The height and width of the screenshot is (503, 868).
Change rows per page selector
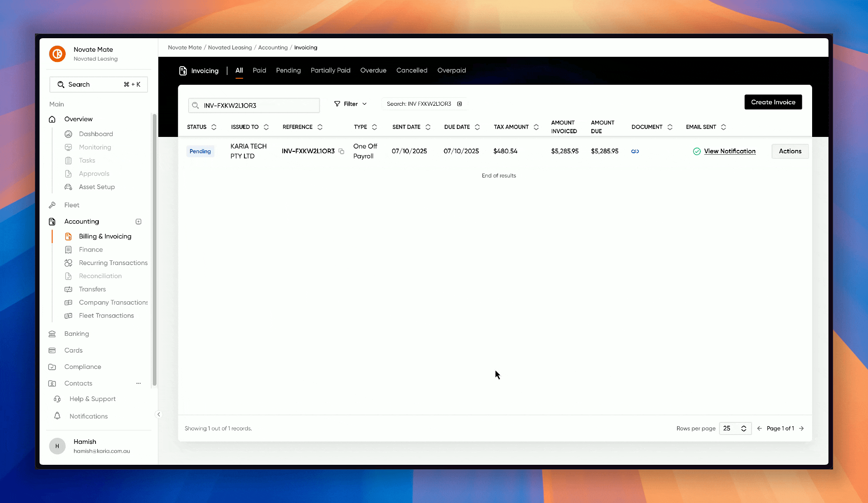[x=735, y=428]
